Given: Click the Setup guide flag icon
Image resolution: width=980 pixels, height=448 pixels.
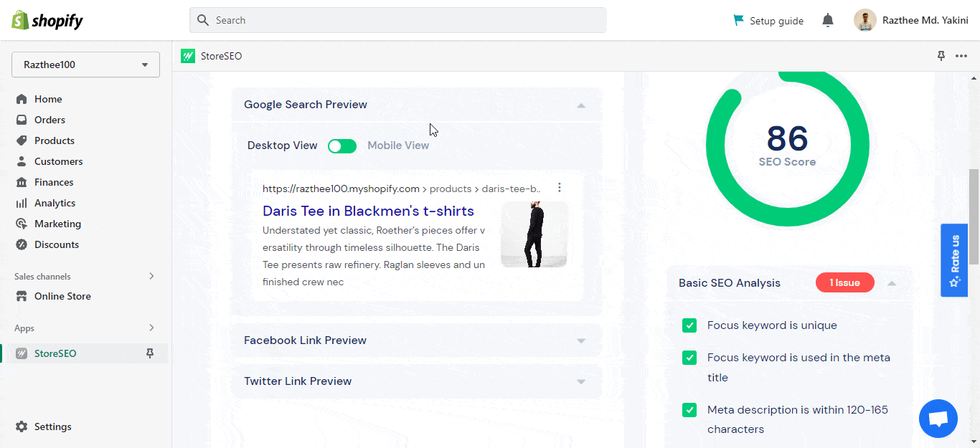Looking at the screenshot, I should [738, 20].
